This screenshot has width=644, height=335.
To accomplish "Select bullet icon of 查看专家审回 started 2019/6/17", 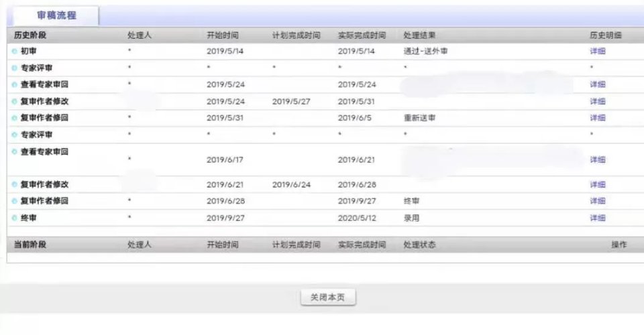I will (14, 152).
